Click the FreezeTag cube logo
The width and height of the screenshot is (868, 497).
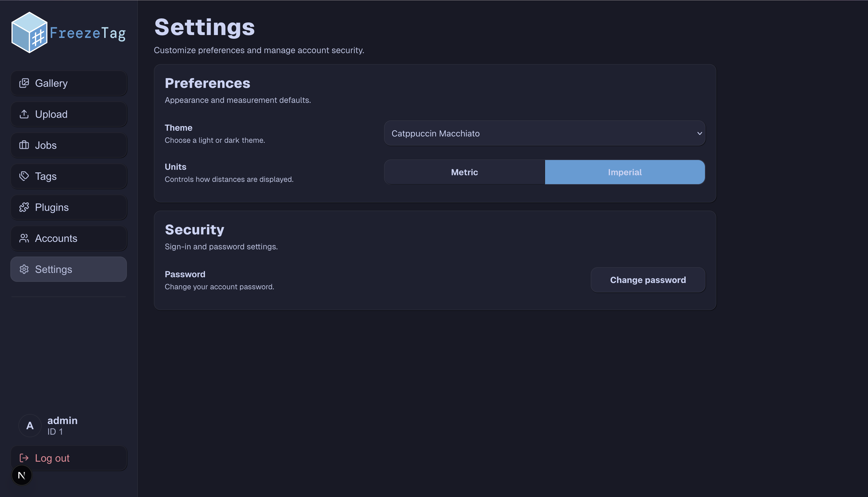click(30, 32)
